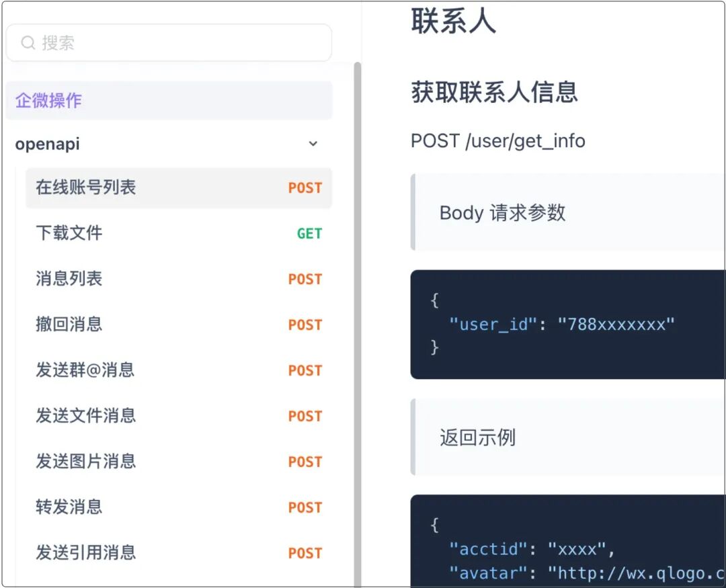Click the "avatar" URL line in response code
Viewport: 726px width, 588px height.
tap(587, 573)
